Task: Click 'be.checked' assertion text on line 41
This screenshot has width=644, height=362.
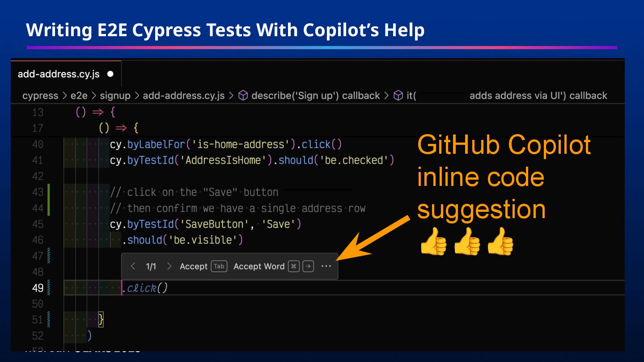Action: pyautogui.click(x=353, y=160)
